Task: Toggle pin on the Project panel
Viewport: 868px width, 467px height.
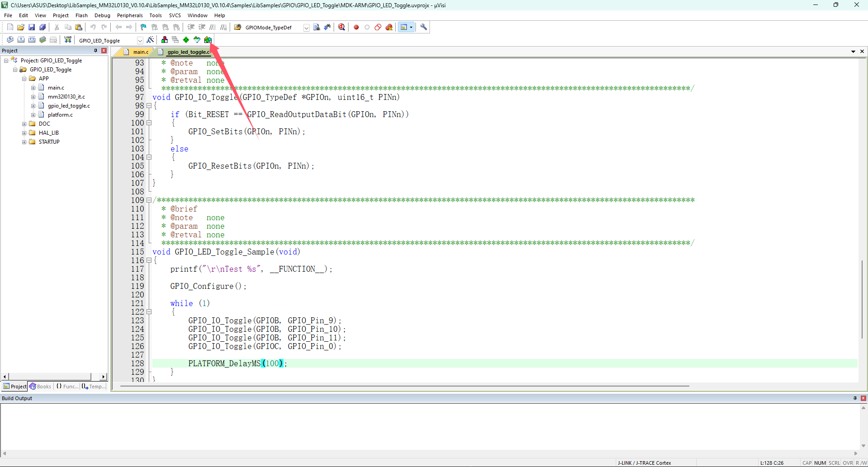Action: pyautogui.click(x=95, y=51)
